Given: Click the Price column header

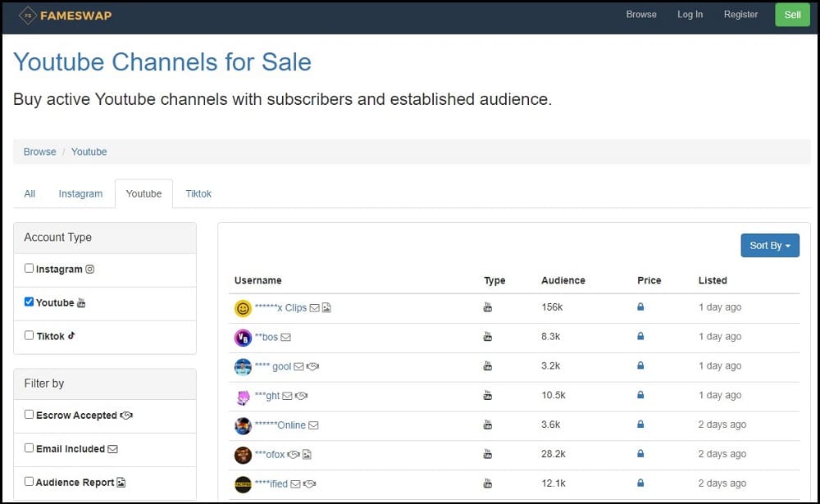Looking at the screenshot, I should (649, 280).
